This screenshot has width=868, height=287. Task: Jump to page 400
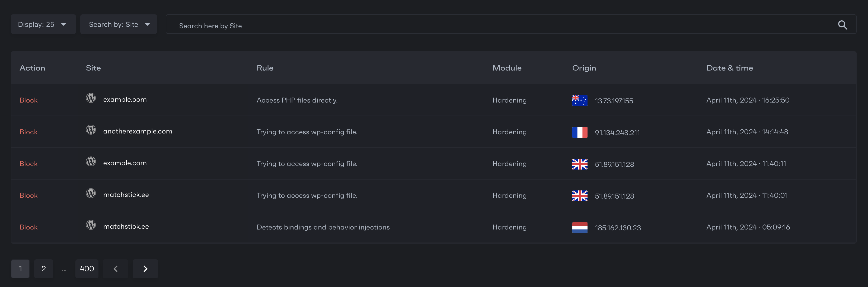(87, 269)
